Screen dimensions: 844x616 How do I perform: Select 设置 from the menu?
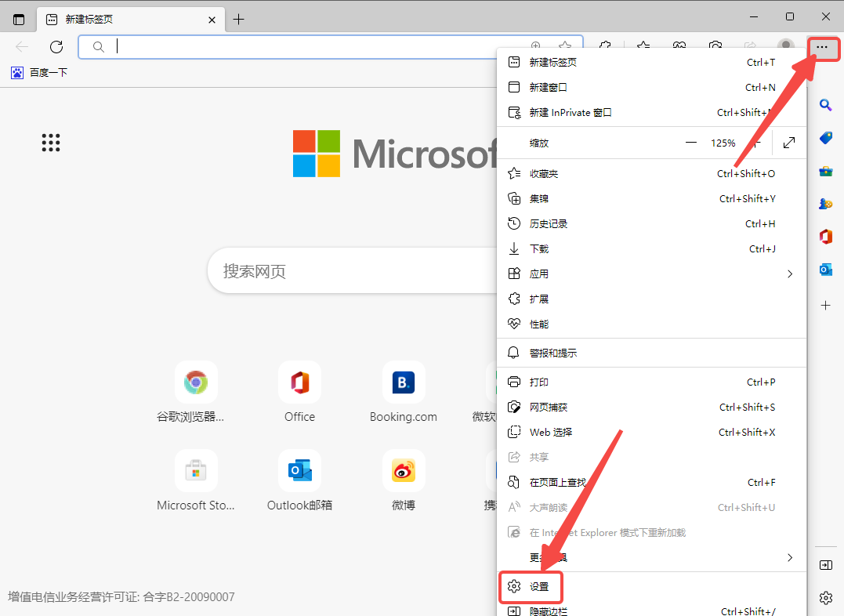tap(538, 586)
